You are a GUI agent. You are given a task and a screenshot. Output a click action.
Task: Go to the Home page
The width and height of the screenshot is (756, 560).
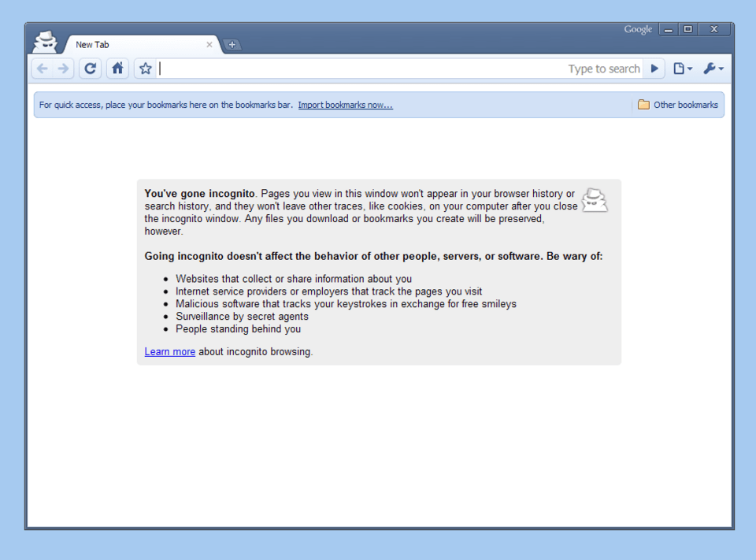coord(117,69)
